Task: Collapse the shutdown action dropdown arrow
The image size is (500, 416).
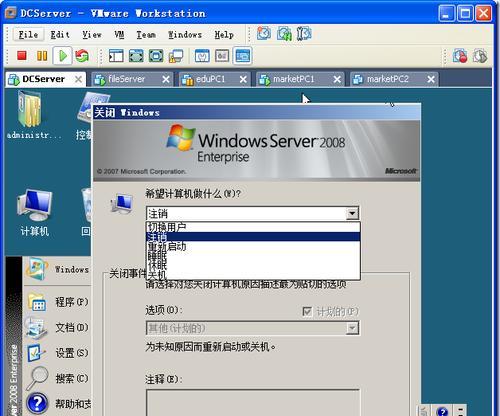Action: [x=352, y=213]
